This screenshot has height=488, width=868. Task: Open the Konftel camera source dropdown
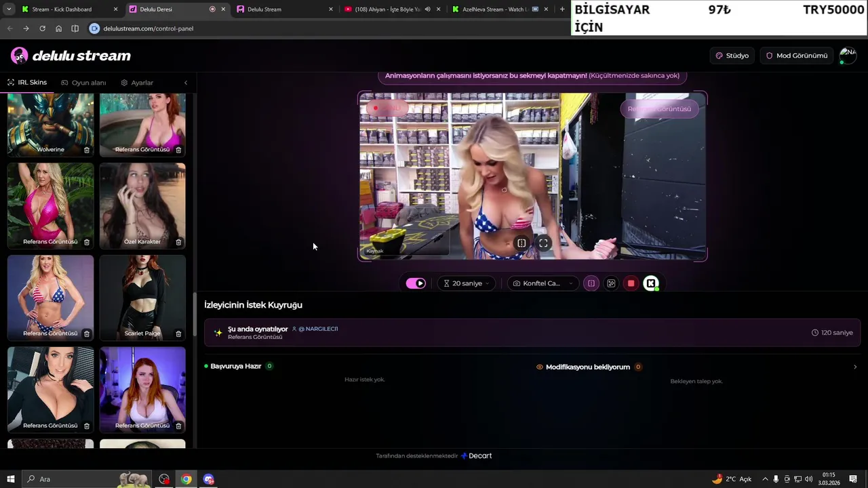(x=543, y=283)
